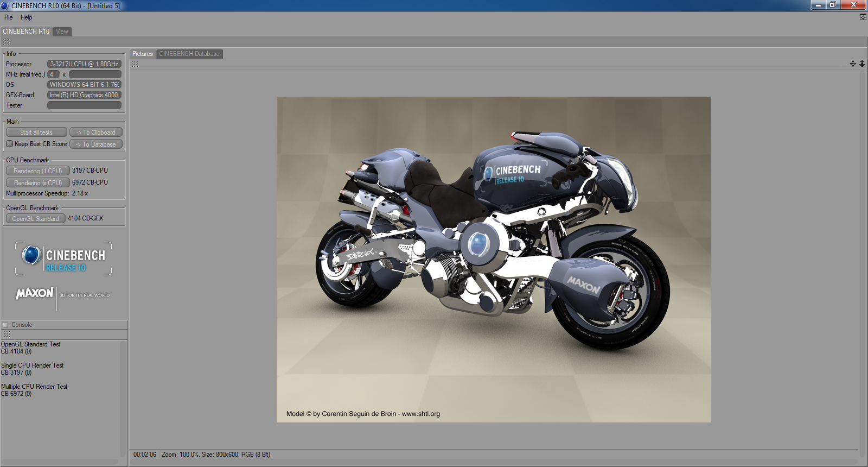The width and height of the screenshot is (868, 467).
Task: Click the move/pan view icon
Action: (x=853, y=64)
